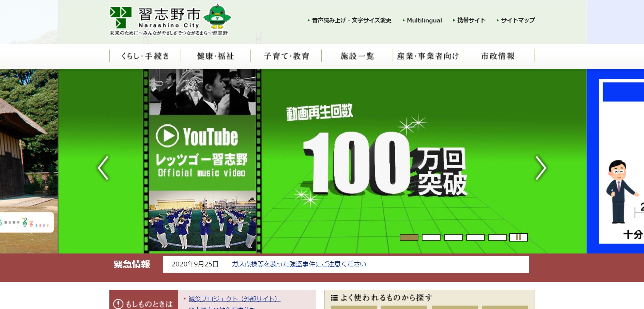Click the green bird mascot icon
This screenshot has height=309, width=644.
[x=217, y=16]
